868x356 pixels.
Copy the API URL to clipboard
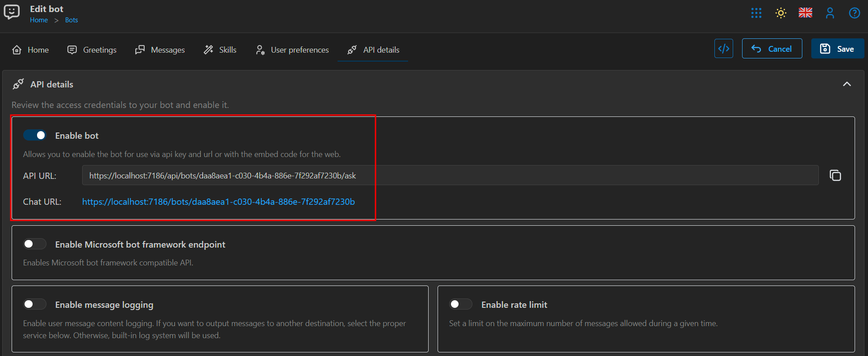click(x=835, y=175)
